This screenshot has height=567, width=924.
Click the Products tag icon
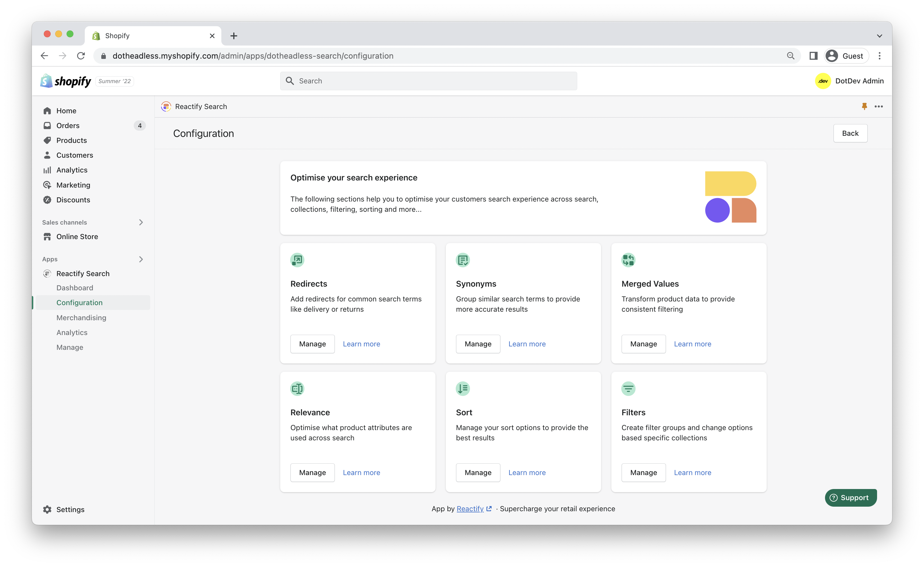(x=47, y=140)
